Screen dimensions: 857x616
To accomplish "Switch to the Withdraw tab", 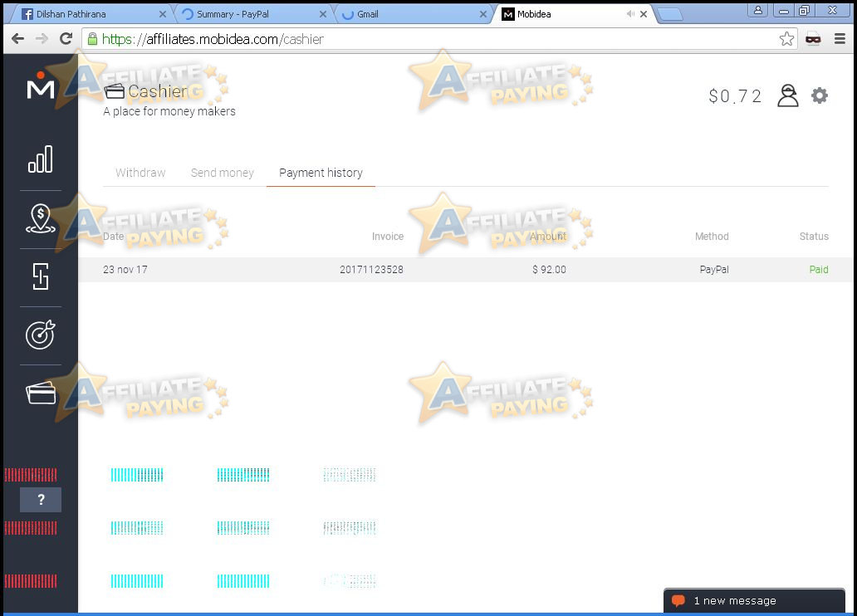I will 140,173.
